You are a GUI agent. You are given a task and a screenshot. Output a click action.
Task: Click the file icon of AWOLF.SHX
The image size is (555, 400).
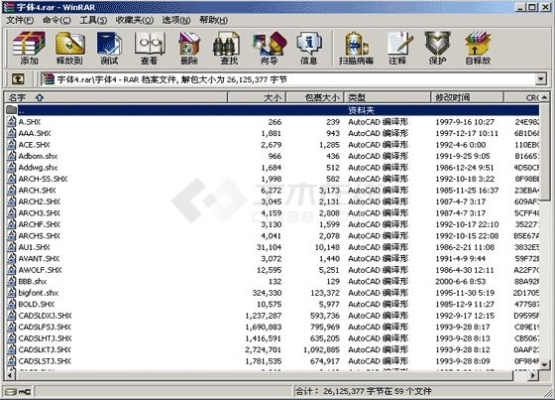[x=11, y=270]
